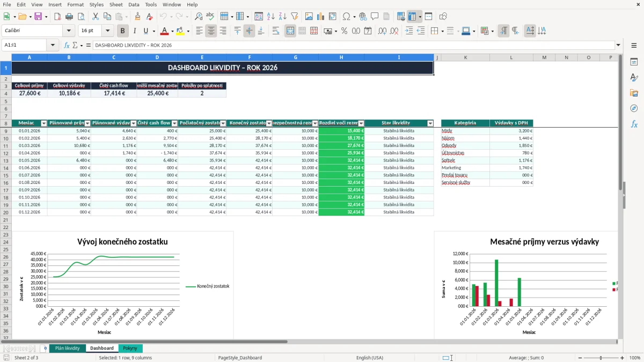Image resolution: width=644 pixels, height=362 pixels.
Task: Select the Clone Formatting paintbrush
Action: [x=137, y=17]
